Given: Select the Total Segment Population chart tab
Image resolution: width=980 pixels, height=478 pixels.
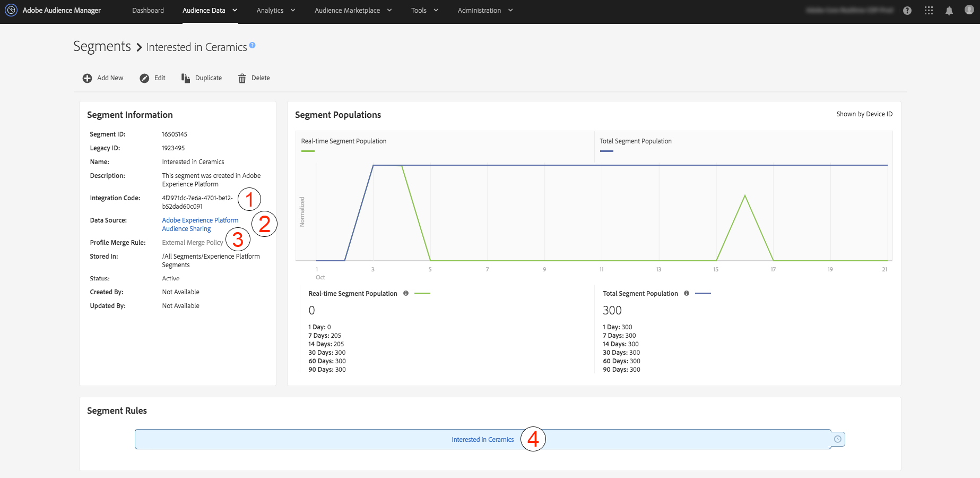Looking at the screenshot, I should pos(743,146).
